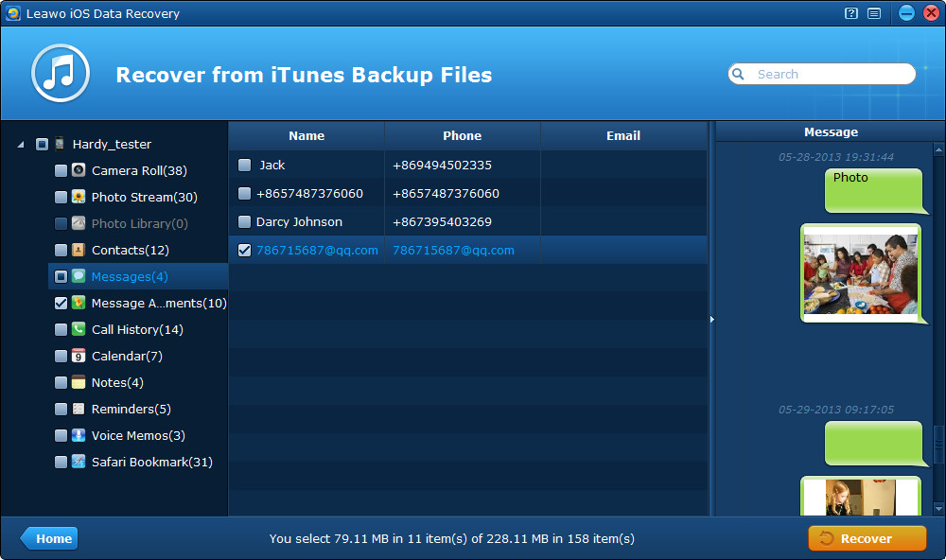Click the Photo Stream sunflower icon
946x560 pixels.
[79, 197]
